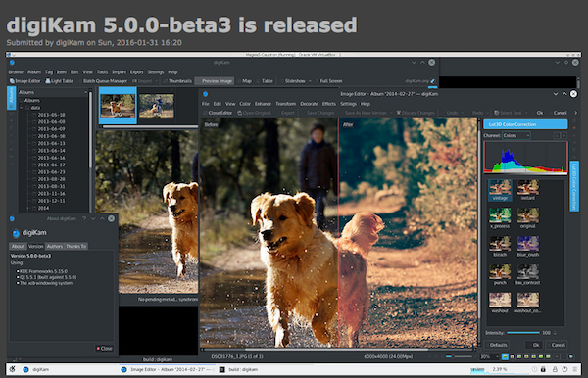588x378 pixels.
Task: Expand the 2014 album tree node
Action: point(27,208)
